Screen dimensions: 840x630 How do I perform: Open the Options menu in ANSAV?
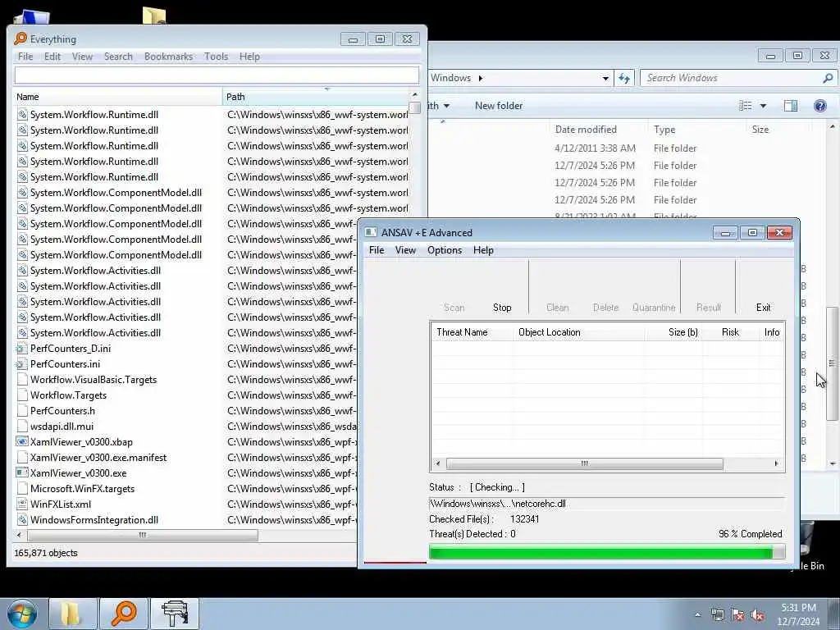(x=444, y=250)
